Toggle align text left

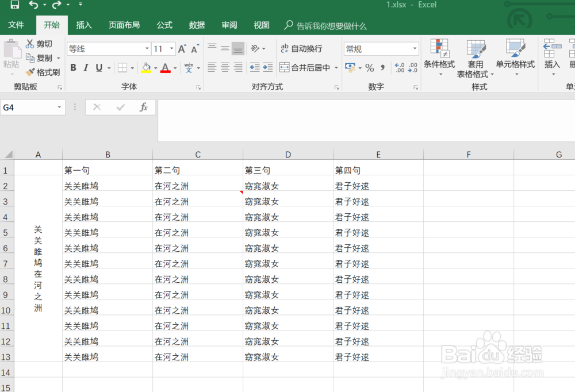212,67
